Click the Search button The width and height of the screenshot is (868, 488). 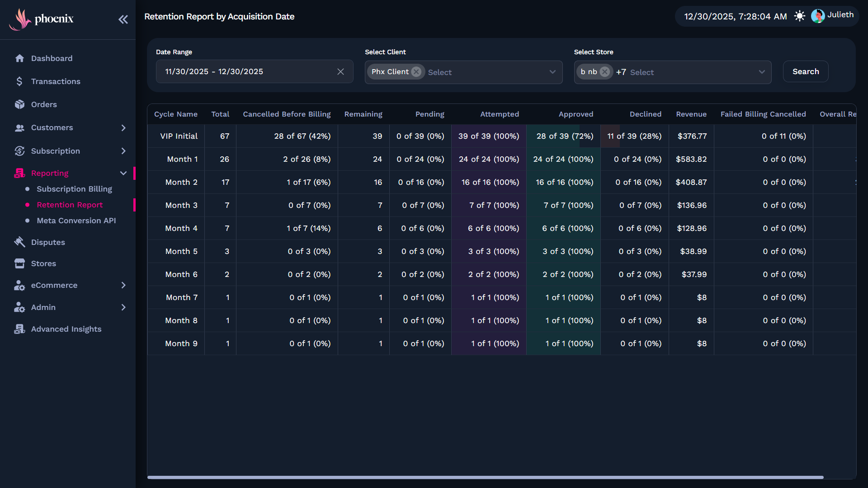(x=805, y=71)
